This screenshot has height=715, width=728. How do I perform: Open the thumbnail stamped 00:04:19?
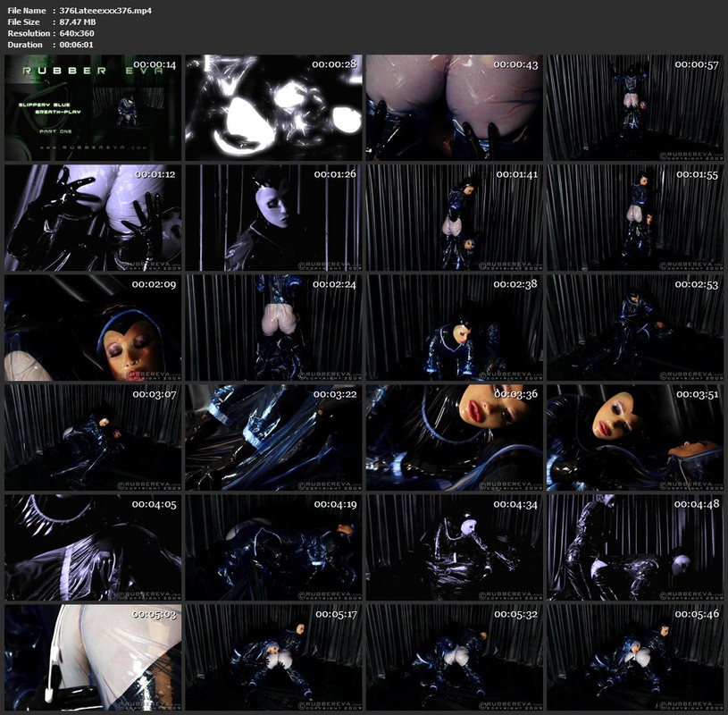tap(273, 548)
